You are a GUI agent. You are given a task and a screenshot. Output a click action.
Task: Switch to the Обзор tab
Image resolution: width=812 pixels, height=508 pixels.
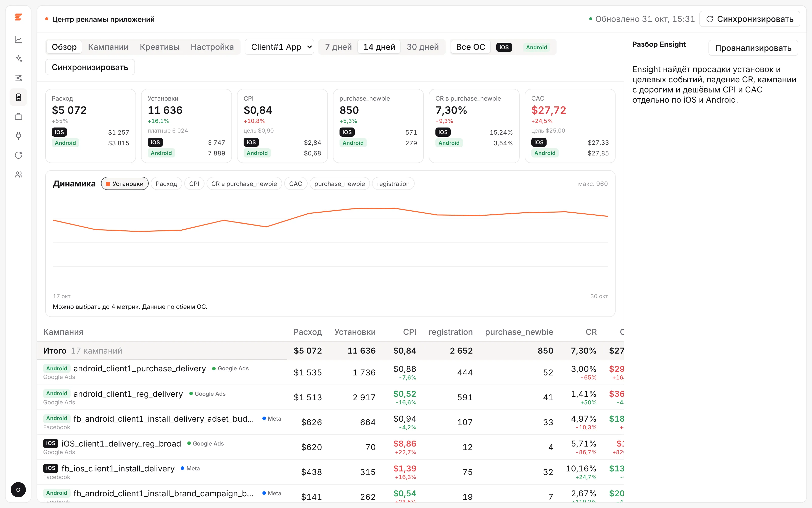pyautogui.click(x=64, y=47)
